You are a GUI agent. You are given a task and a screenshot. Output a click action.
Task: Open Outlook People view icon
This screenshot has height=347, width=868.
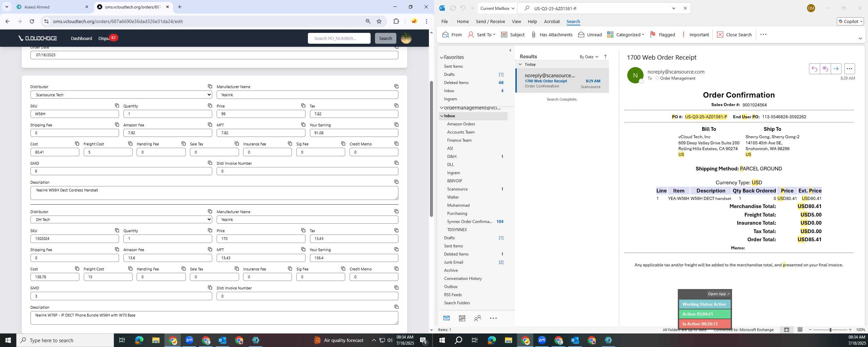tap(477, 318)
